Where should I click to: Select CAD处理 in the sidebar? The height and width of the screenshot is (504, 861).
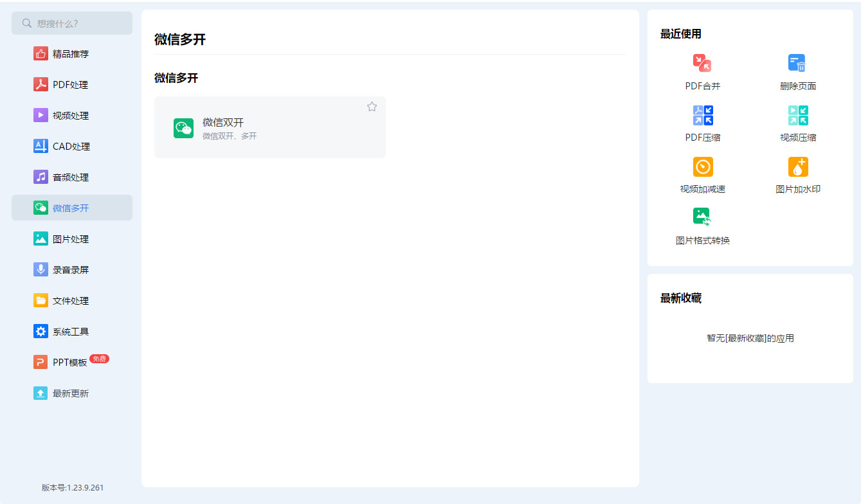coord(72,147)
